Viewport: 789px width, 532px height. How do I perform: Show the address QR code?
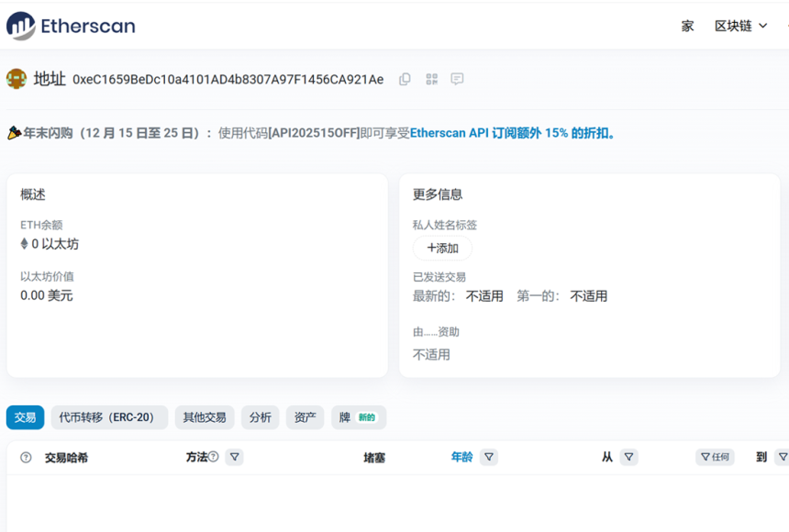pyautogui.click(x=431, y=79)
